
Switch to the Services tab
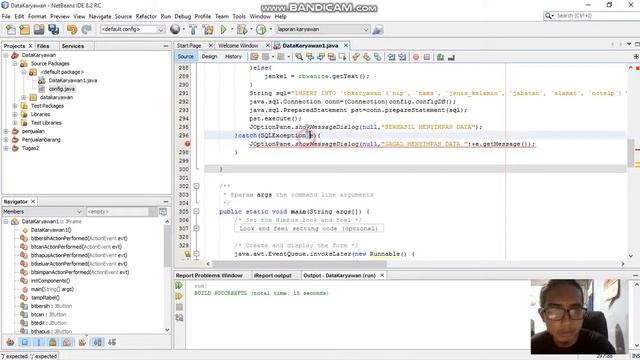pos(73,46)
